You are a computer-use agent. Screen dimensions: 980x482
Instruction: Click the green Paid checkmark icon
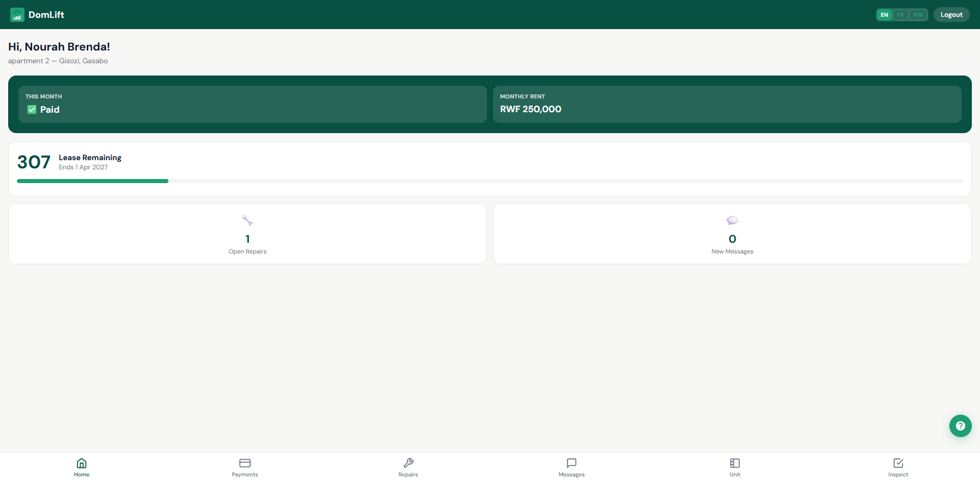click(32, 110)
